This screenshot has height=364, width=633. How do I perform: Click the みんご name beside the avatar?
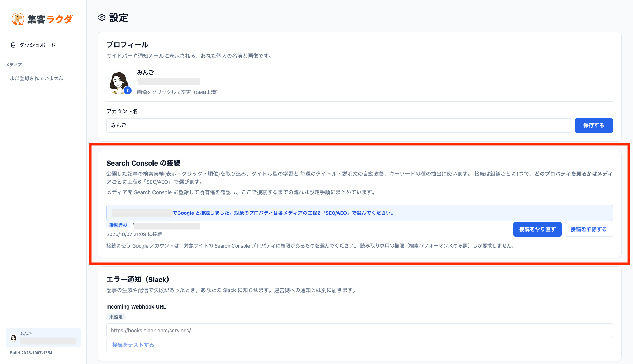point(146,73)
